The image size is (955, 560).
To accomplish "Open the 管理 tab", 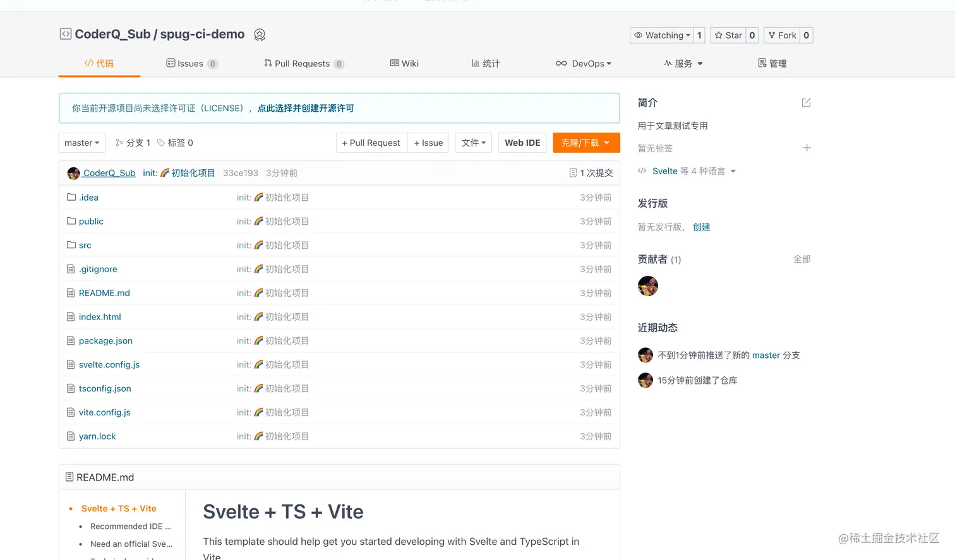I will point(772,64).
